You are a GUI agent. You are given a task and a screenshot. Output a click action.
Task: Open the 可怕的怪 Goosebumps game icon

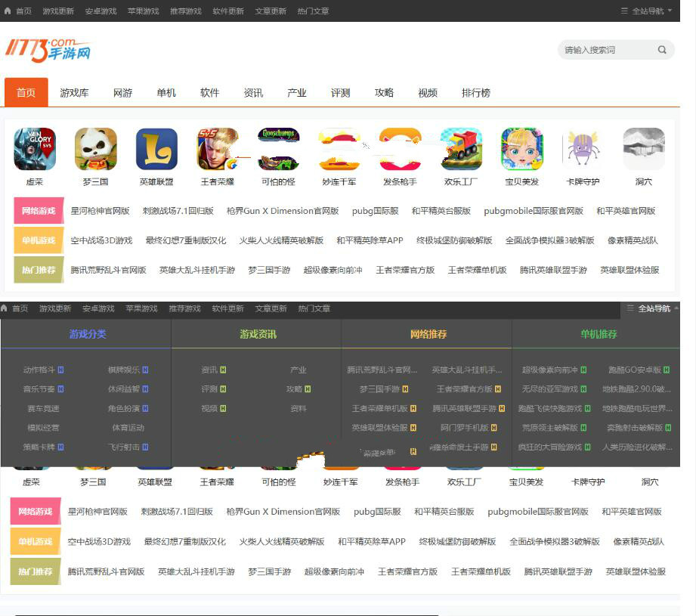point(278,149)
